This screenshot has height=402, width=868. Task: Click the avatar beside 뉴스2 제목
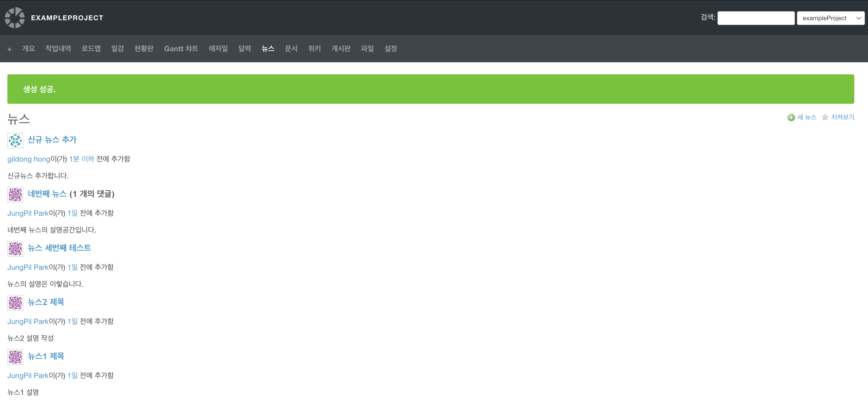point(15,303)
